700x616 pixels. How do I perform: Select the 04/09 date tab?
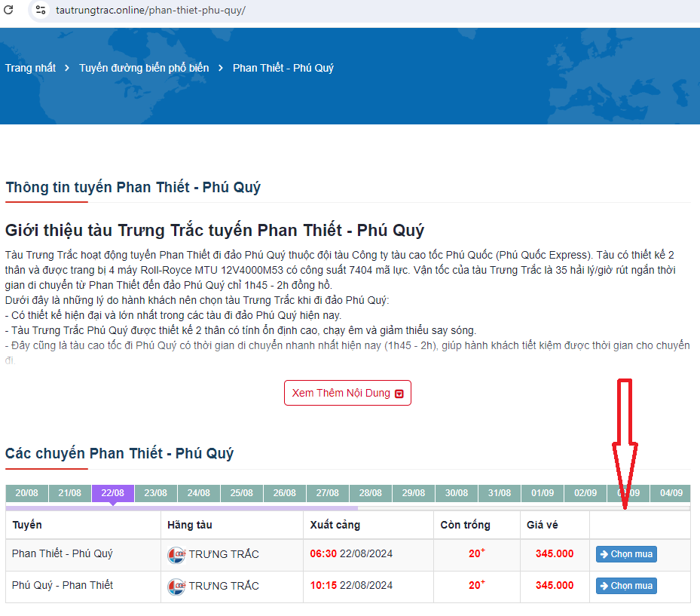pyautogui.click(x=671, y=492)
